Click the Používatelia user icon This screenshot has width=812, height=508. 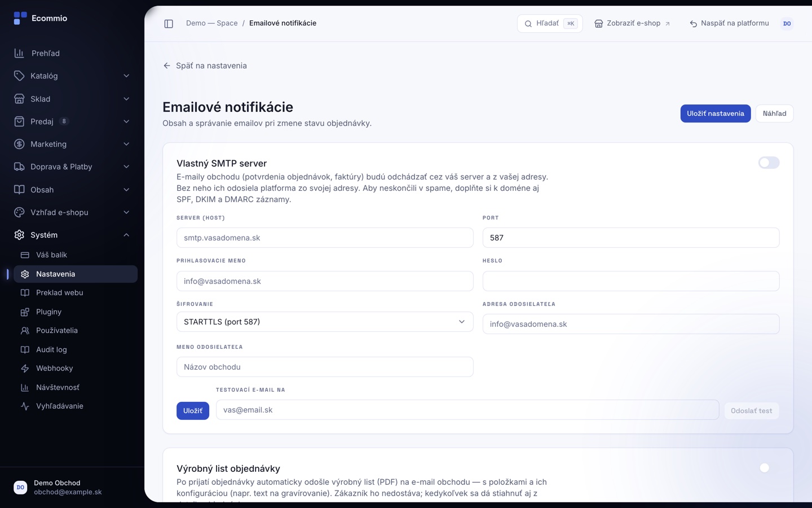(25, 331)
